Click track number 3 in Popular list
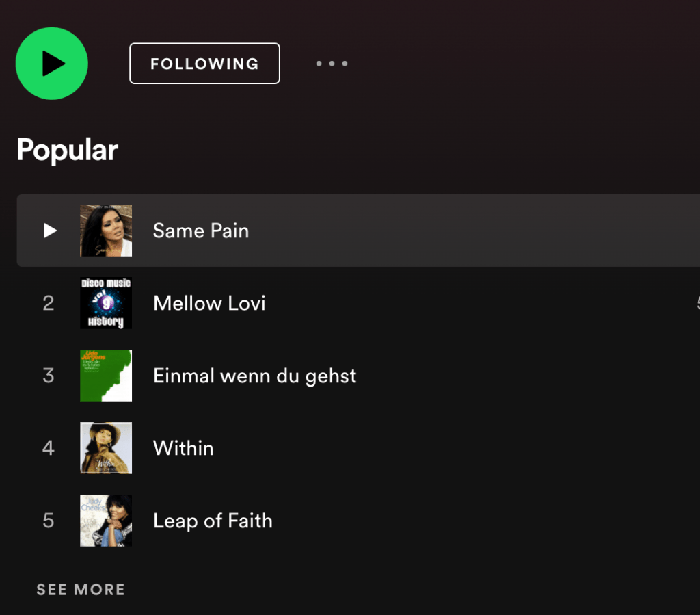 pos(48,376)
